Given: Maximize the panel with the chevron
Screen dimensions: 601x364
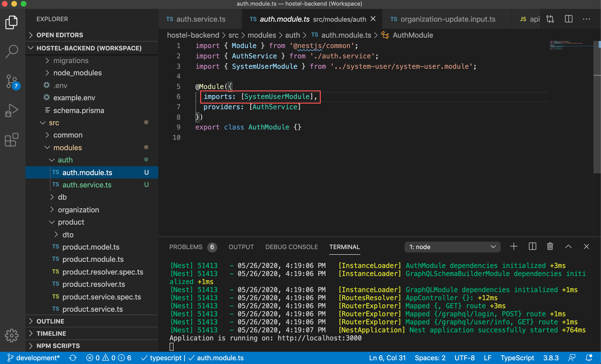Looking at the screenshot, I should pos(568,247).
